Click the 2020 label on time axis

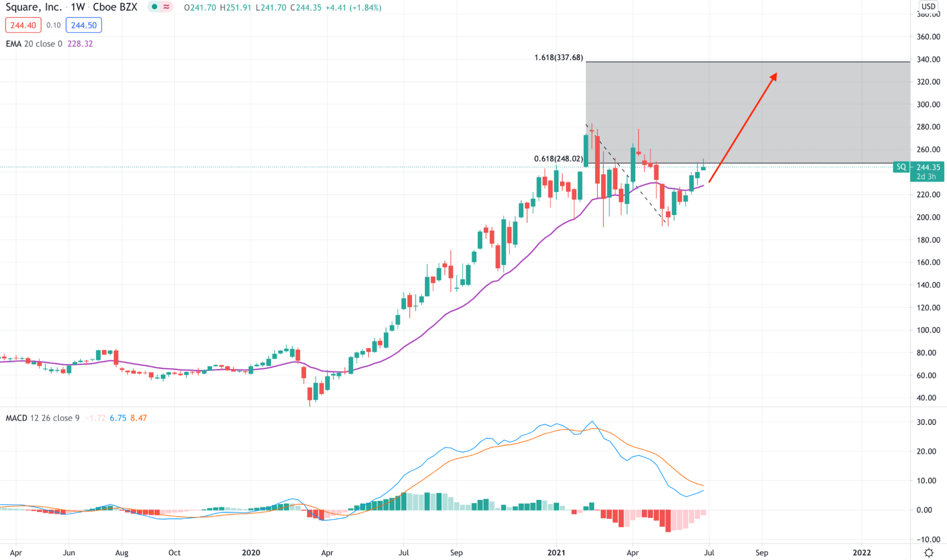pos(251,552)
